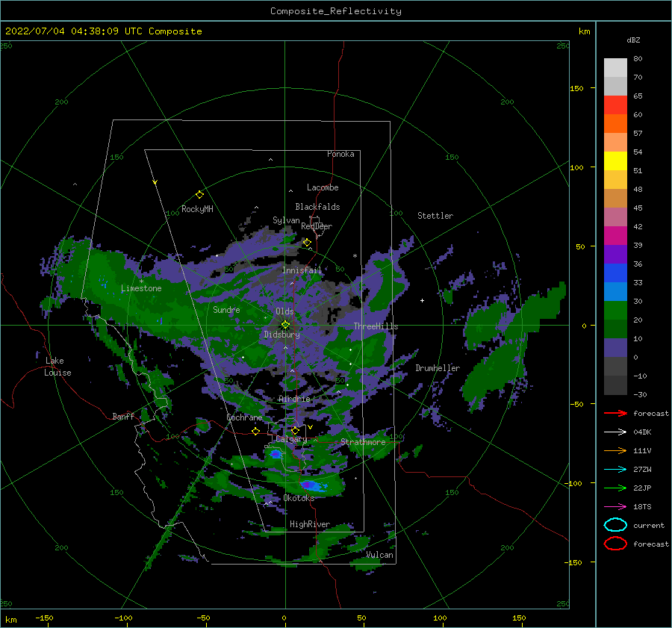Click the HighRiver town label
Screen dimensions: 672x628
pos(310,524)
